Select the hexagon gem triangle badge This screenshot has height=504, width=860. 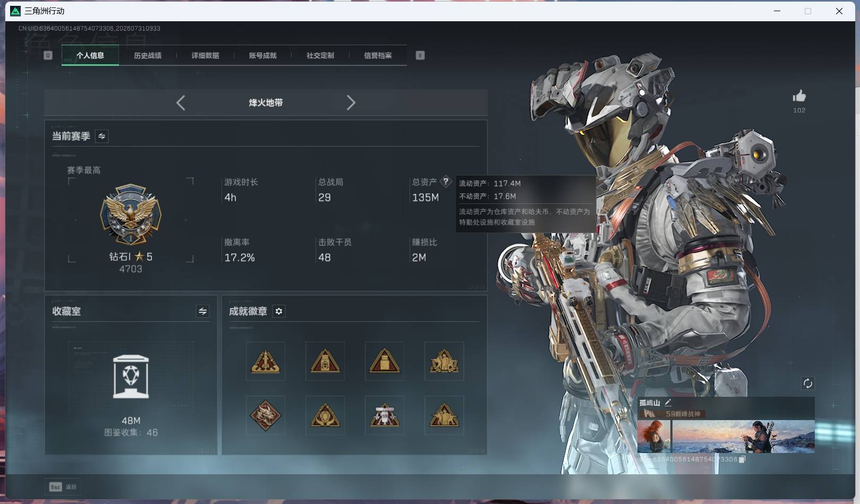[x=325, y=415]
